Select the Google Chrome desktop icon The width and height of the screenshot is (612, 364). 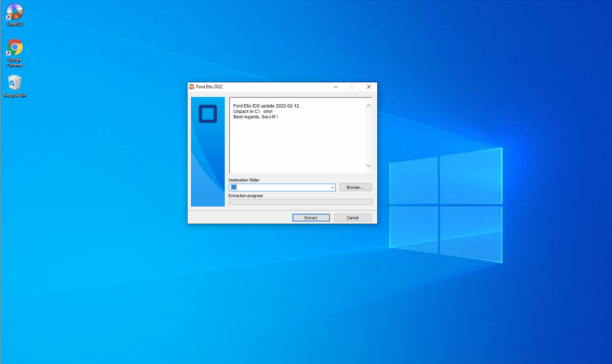(15, 53)
